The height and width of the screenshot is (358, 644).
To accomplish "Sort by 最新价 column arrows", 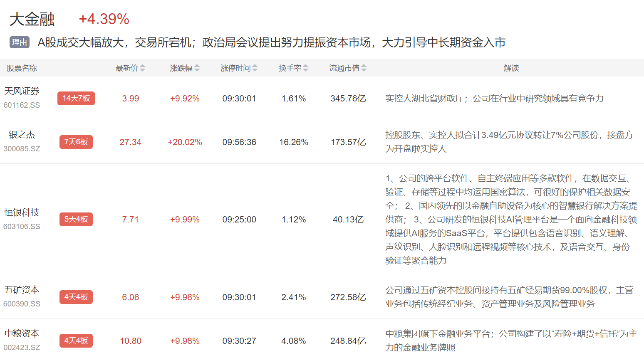I will [x=142, y=68].
